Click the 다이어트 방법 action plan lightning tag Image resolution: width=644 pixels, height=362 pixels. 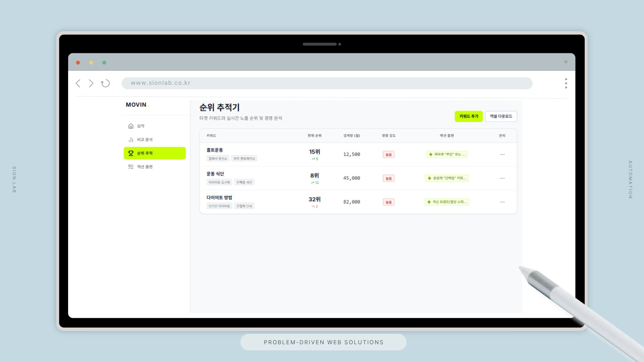click(447, 202)
